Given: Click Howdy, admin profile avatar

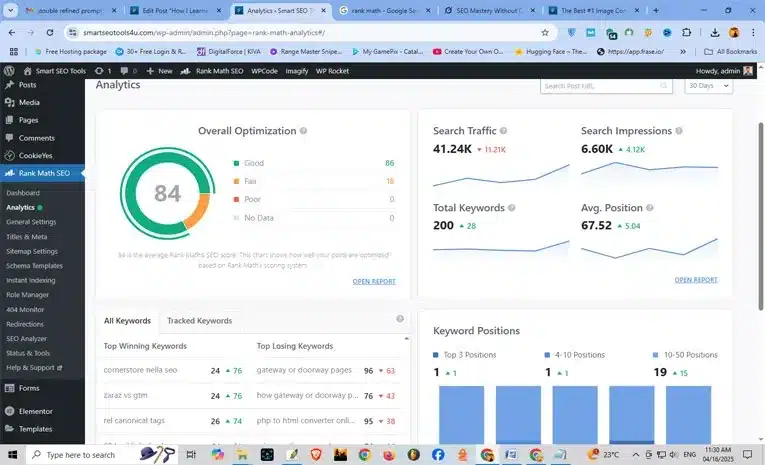Looking at the screenshot, I should coord(748,71).
